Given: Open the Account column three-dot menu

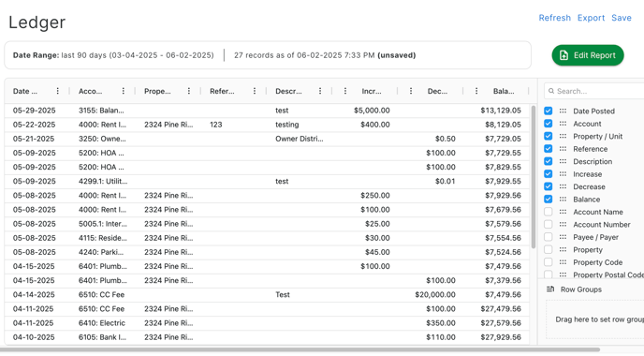Looking at the screenshot, I should tap(124, 91).
